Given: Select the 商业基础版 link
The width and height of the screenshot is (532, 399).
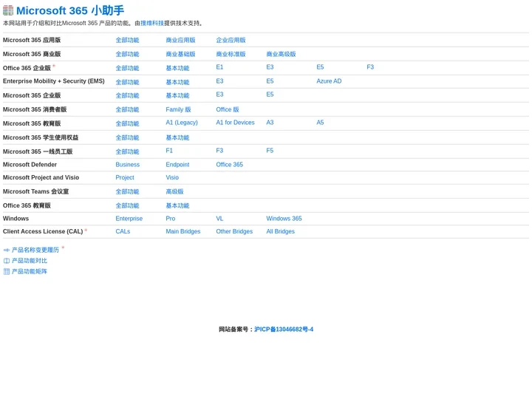Looking at the screenshot, I should (x=180, y=54).
